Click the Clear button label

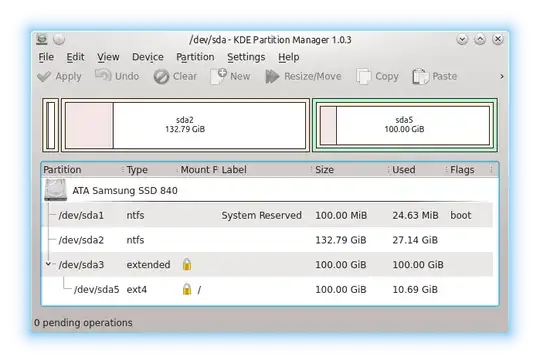pos(185,76)
